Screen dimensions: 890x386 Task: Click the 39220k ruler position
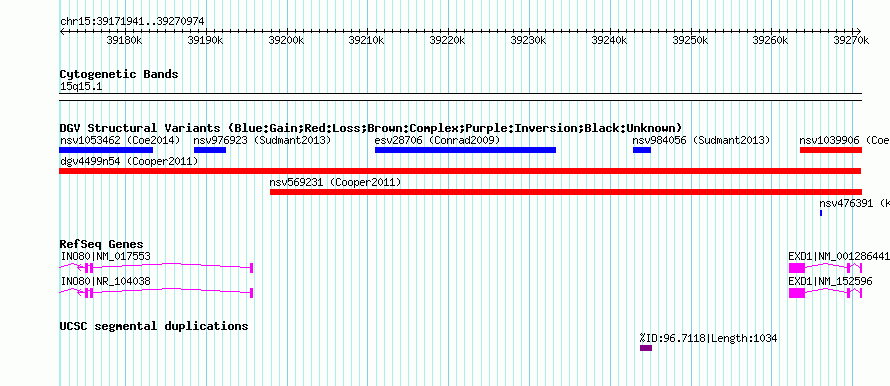447,40
